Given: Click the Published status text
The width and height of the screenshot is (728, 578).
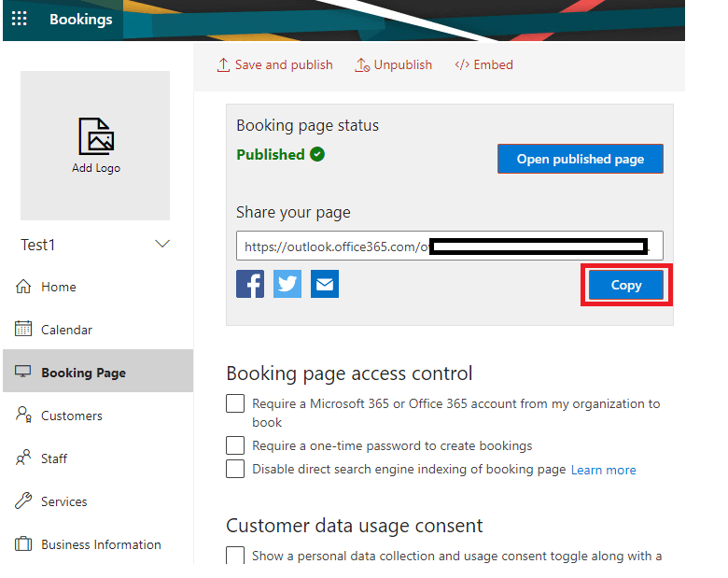Looking at the screenshot, I should (271, 154).
